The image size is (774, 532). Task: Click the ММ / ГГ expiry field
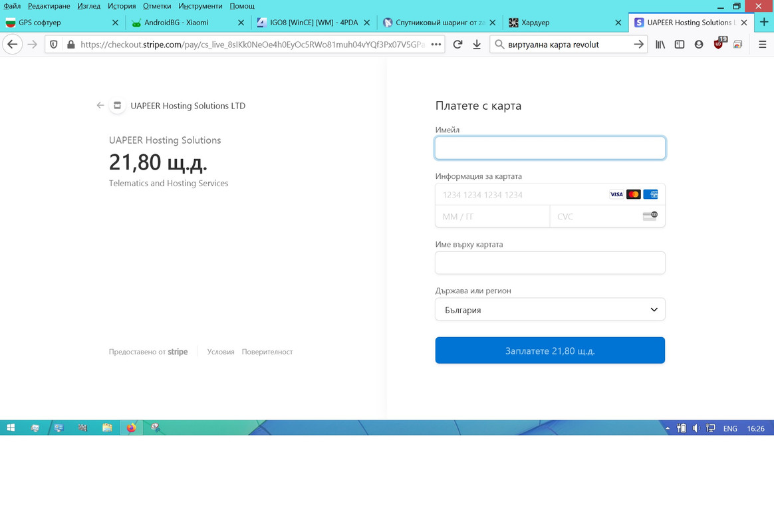point(492,216)
